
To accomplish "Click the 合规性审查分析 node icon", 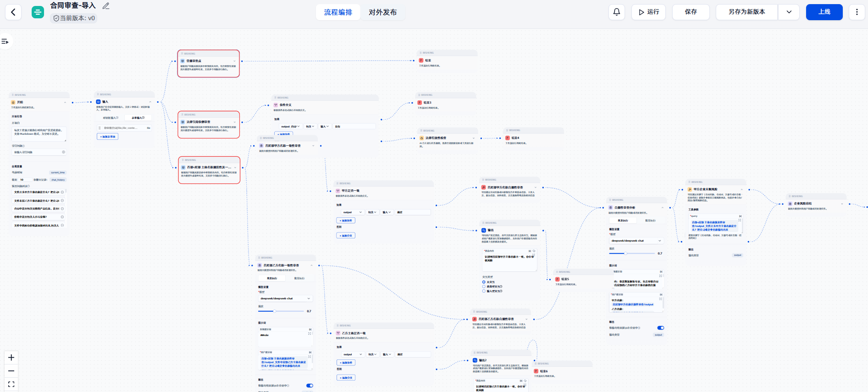I will (611, 208).
